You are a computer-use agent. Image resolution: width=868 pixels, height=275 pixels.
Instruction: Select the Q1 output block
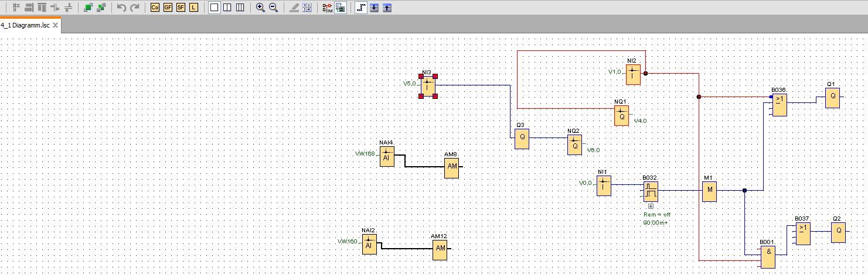[x=832, y=98]
